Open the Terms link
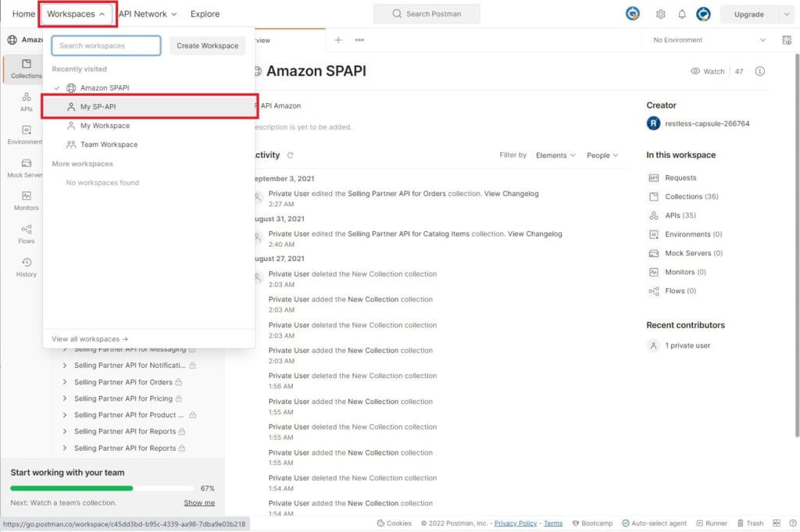The image size is (800, 532). click(x=553, y=523)
